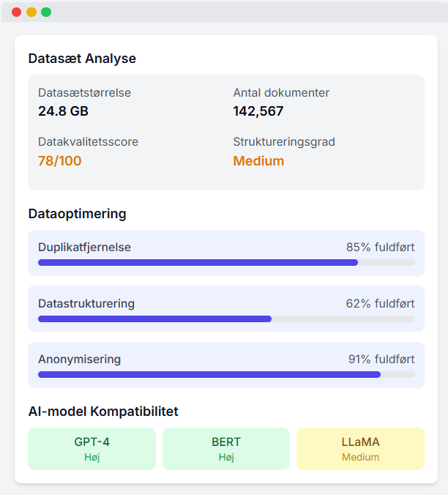The height and width of the screenshot is (495, 448).
Task: Click the 142,567 document count
Action: (x=258, y=111)
